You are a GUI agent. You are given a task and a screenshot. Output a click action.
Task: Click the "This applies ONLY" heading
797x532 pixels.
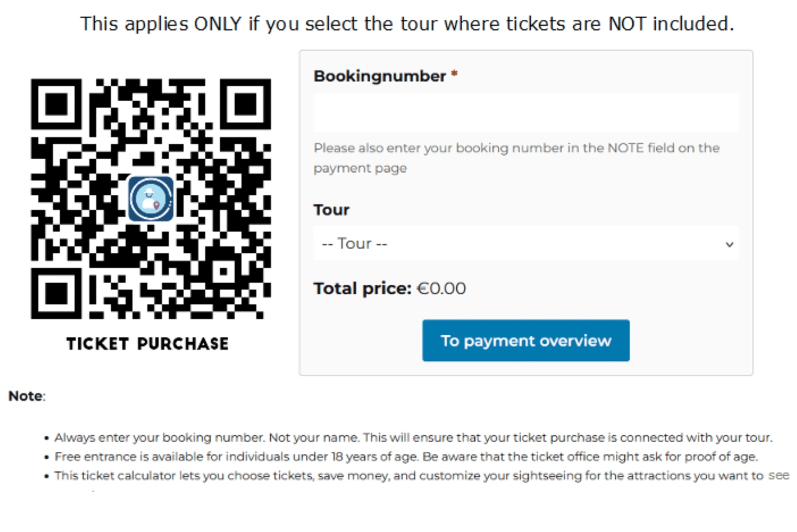click(407, 24)
